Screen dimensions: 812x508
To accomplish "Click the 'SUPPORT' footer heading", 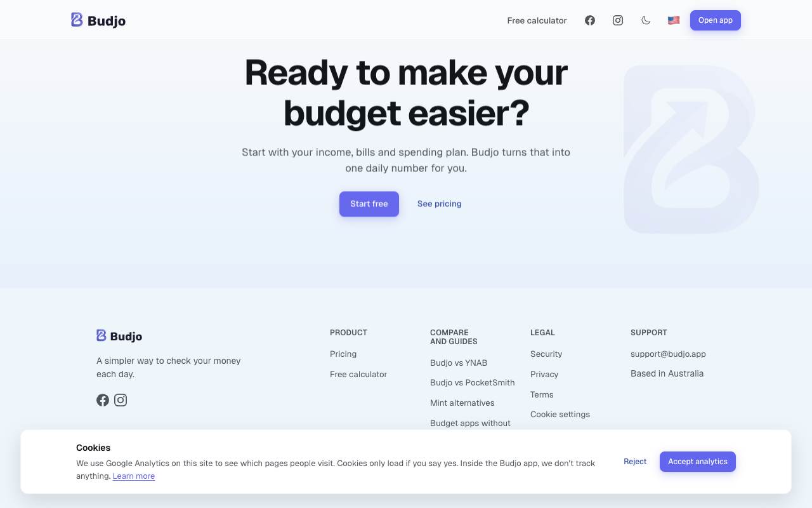I will [x=649, y=333].
